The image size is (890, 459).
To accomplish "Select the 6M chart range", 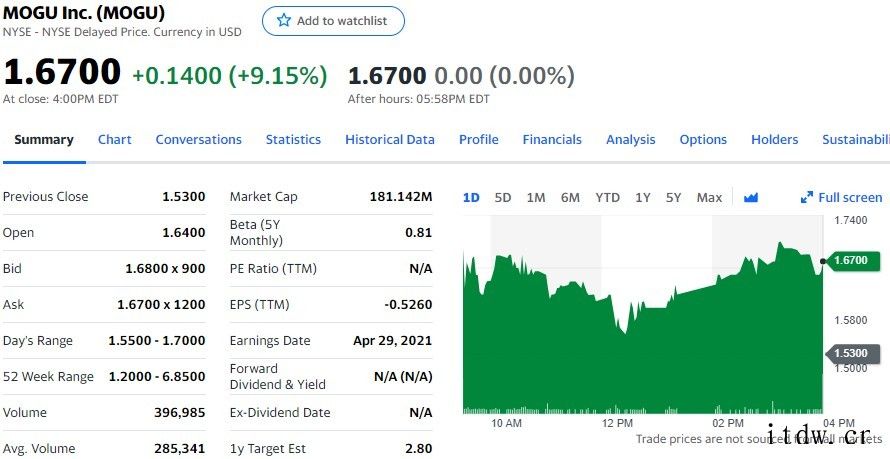I will (x=570, y=197).
